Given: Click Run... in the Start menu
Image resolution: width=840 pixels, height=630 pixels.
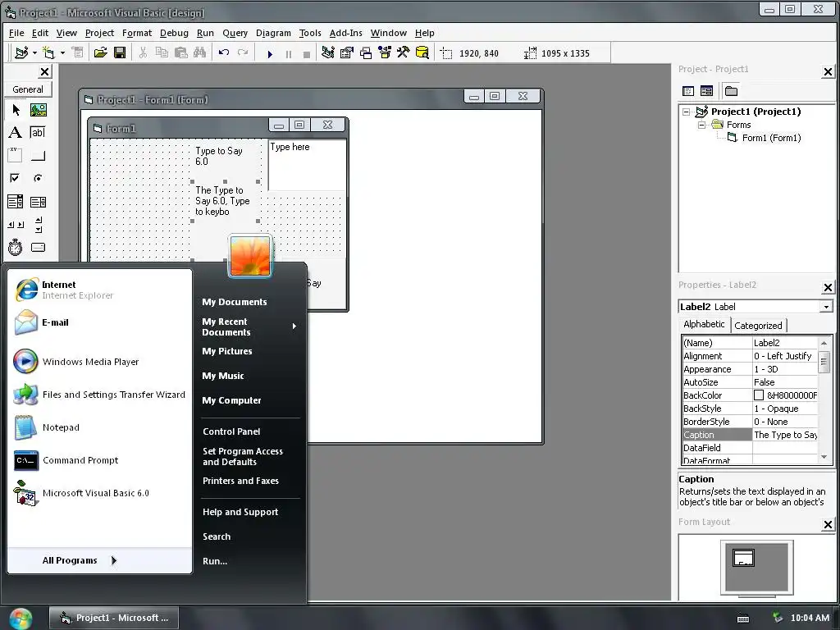Looking at the screenshot, I should 215,561.
